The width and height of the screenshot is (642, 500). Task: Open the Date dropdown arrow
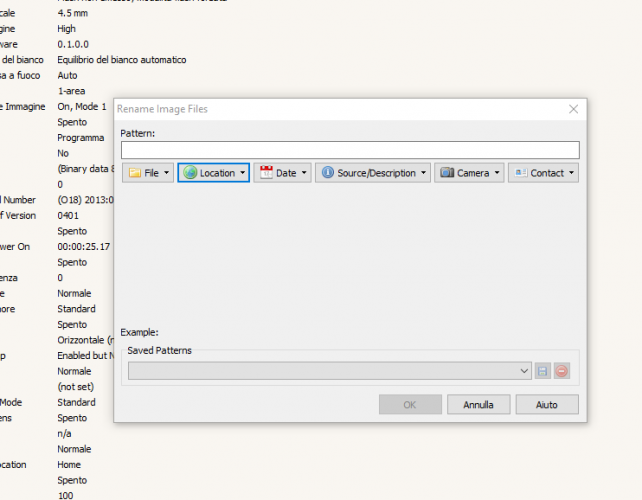pyautogui.click(x=304, y=173)
